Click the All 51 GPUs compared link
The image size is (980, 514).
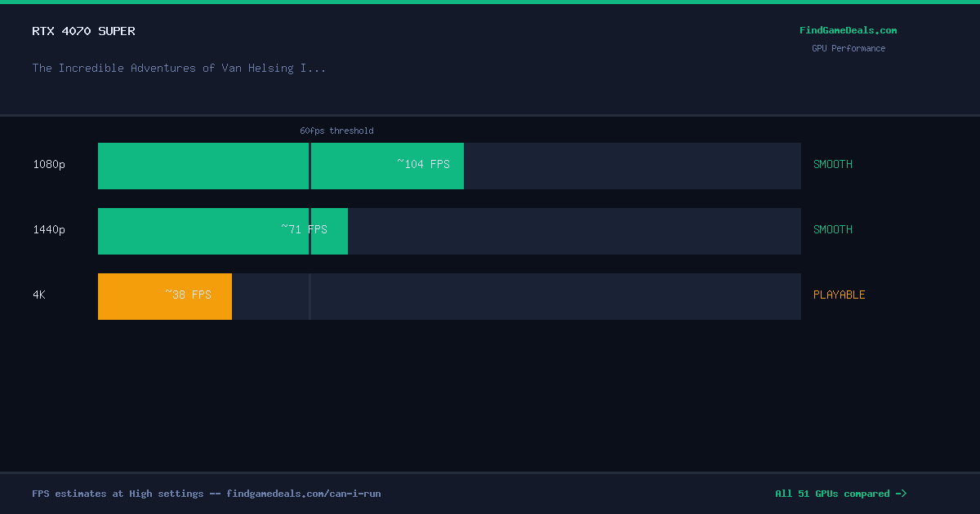tap(841, 494)
